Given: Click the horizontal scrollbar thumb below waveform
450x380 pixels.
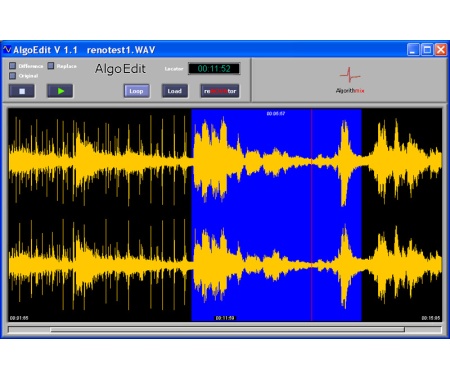Looking at the screenshot, I should [x=228, y=330].
